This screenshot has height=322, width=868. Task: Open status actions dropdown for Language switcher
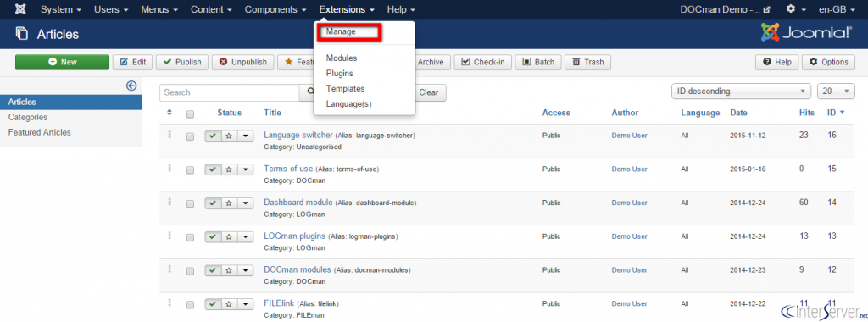point(245,136)
